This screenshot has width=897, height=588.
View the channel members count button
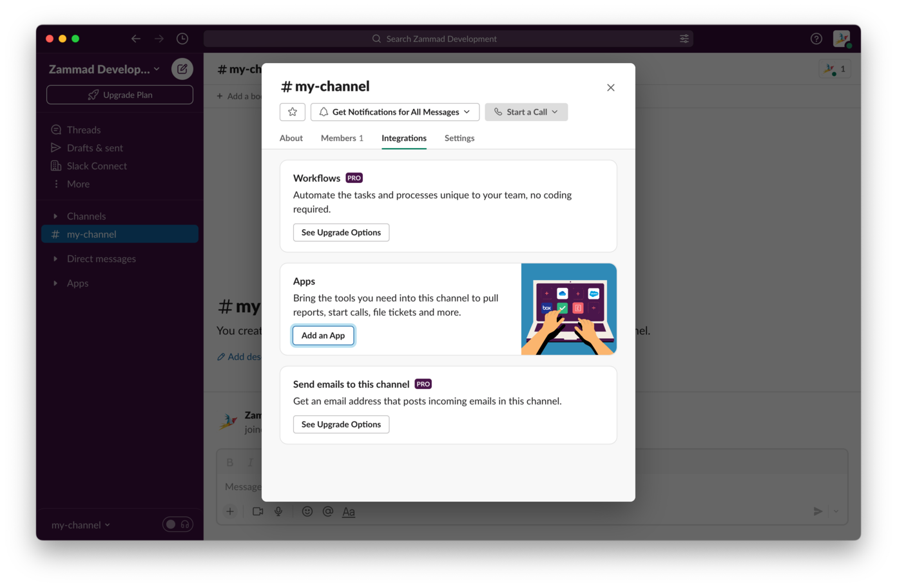click(835, 69)
